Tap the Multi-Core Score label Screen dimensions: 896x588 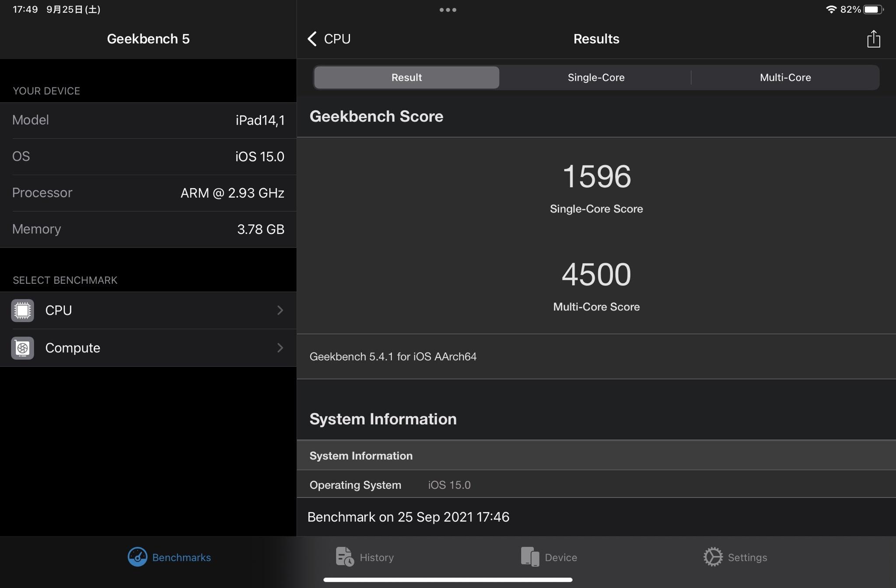coord(596,307)
